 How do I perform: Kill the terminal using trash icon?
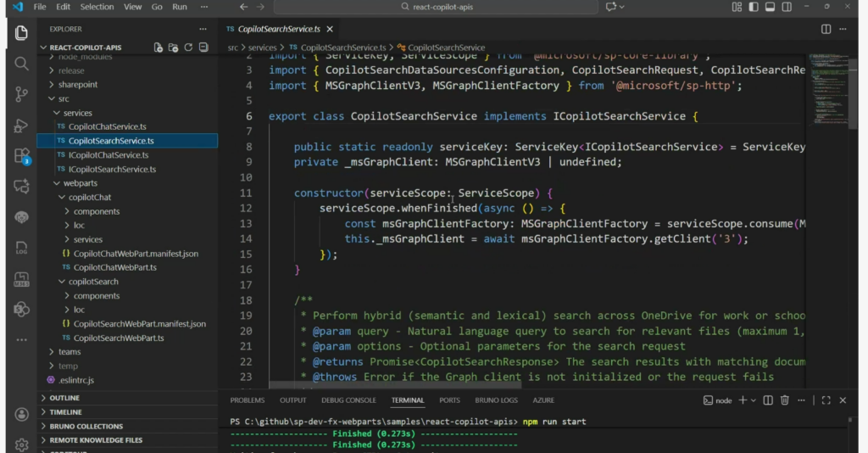coord(785,400)
